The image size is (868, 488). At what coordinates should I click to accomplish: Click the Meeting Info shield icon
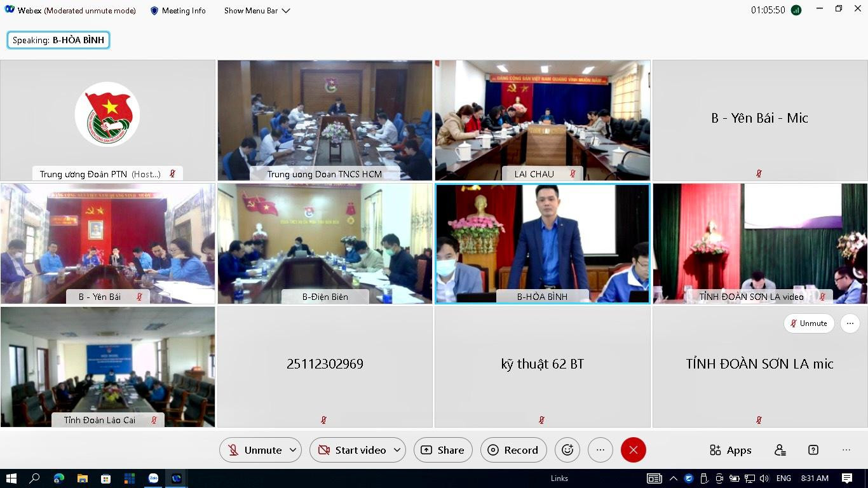coord(154,11)
